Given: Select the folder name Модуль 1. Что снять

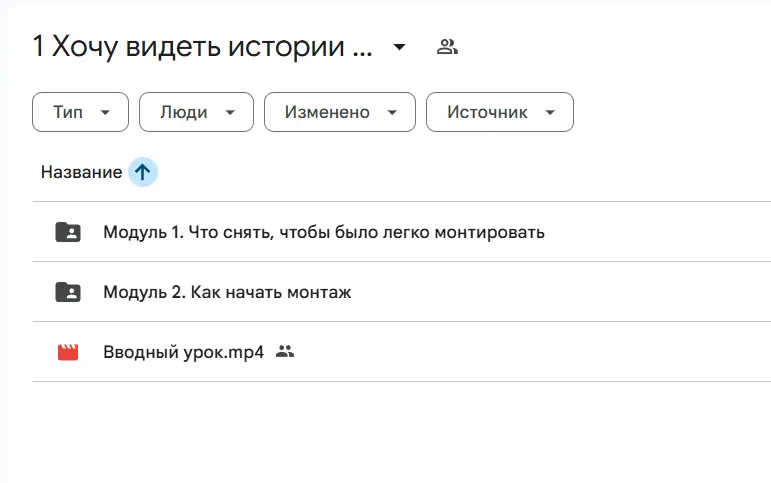Looking at the screenshot, I should (x=323, y=232).
